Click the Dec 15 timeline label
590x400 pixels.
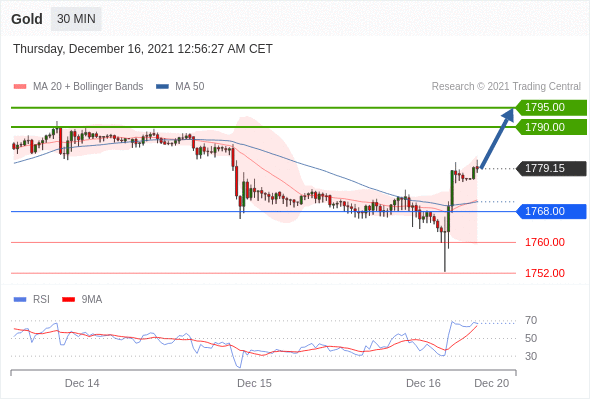(254, 383)
